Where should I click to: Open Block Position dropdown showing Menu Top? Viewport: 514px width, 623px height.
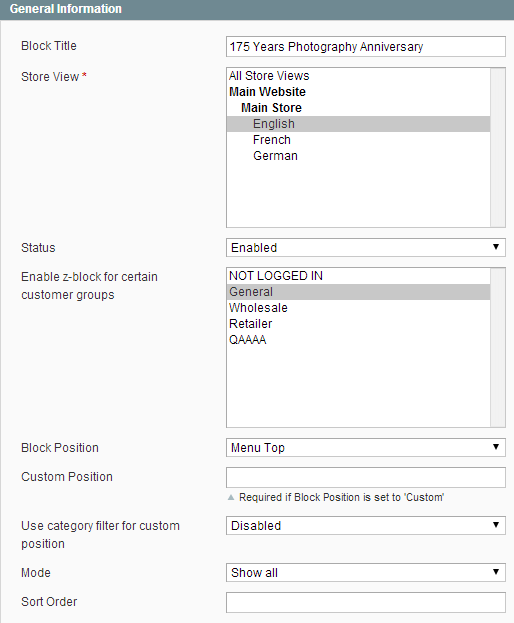coord(366,448)
